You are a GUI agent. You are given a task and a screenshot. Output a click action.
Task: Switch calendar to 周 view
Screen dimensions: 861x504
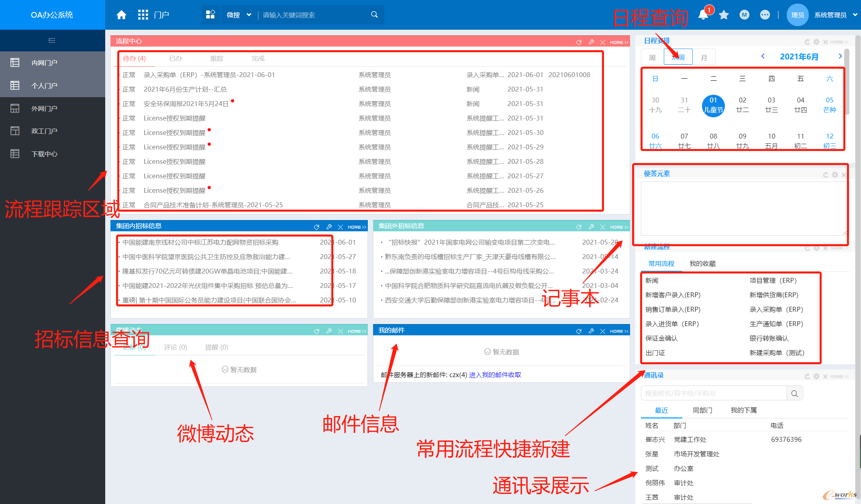[652, 57]
